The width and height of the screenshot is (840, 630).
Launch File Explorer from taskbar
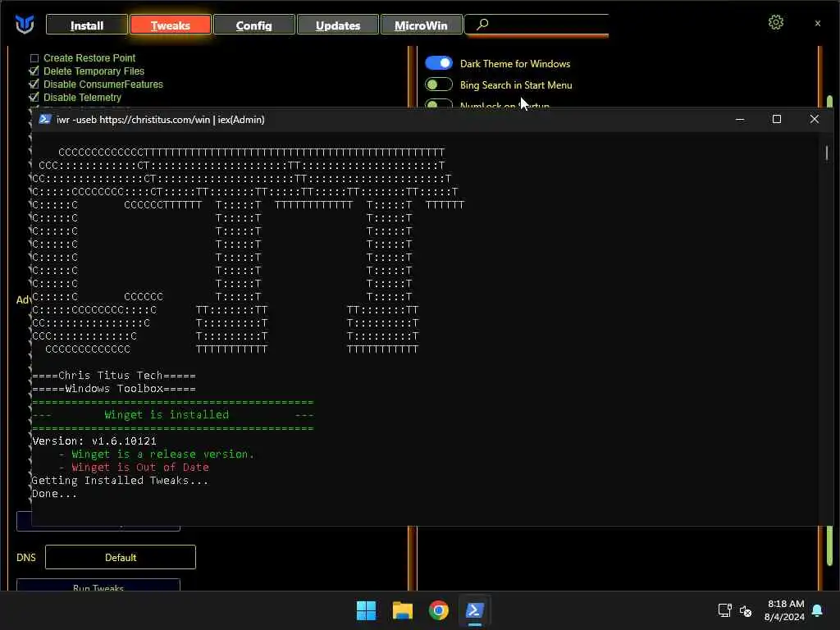[x=402, y=610]
